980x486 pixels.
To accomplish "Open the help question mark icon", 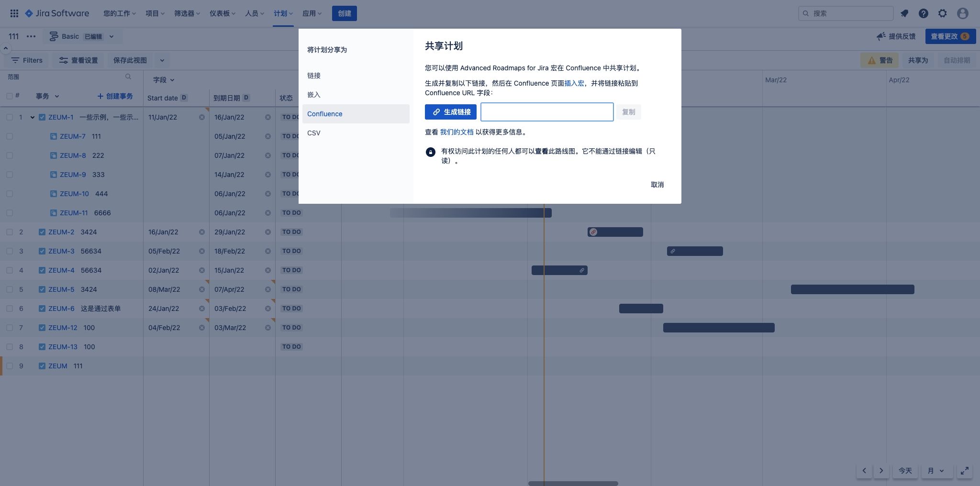I will [x=924, y=13].
